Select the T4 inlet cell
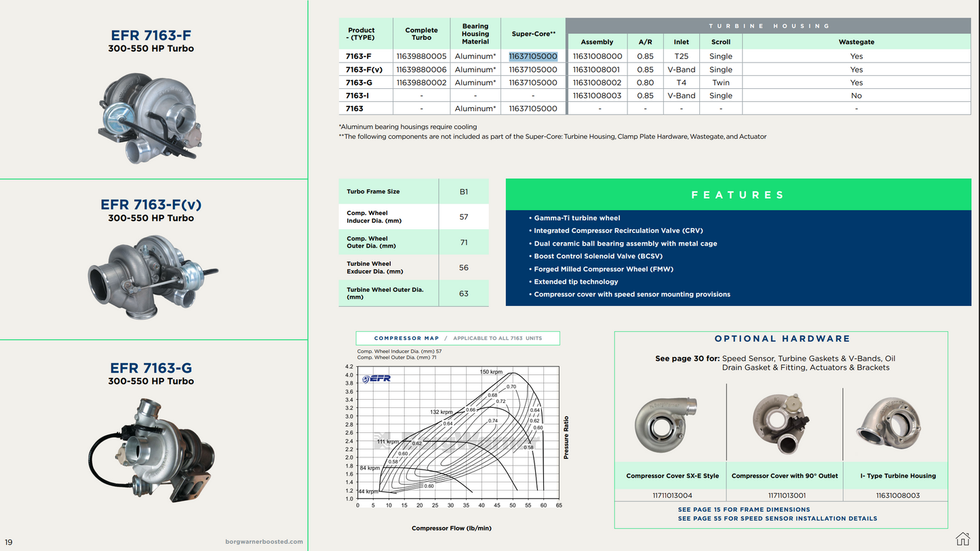The image size is (980, 551). click(681, 82)
